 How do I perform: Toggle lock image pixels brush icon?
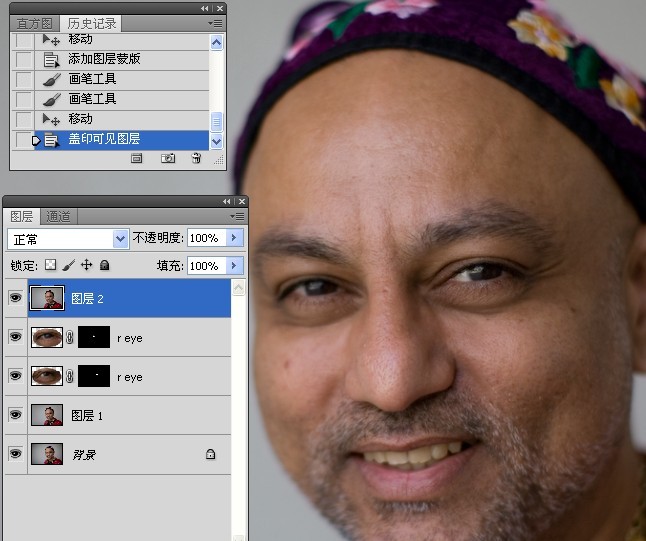pos(69,265)
